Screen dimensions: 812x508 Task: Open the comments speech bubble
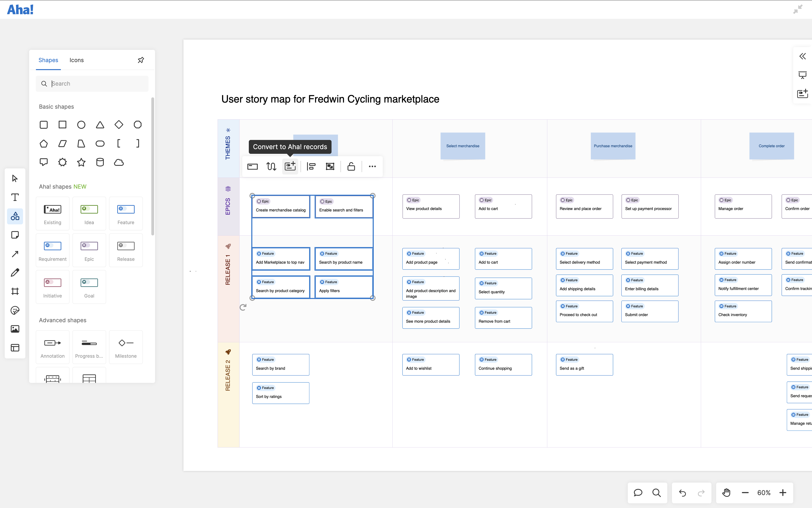638,493
